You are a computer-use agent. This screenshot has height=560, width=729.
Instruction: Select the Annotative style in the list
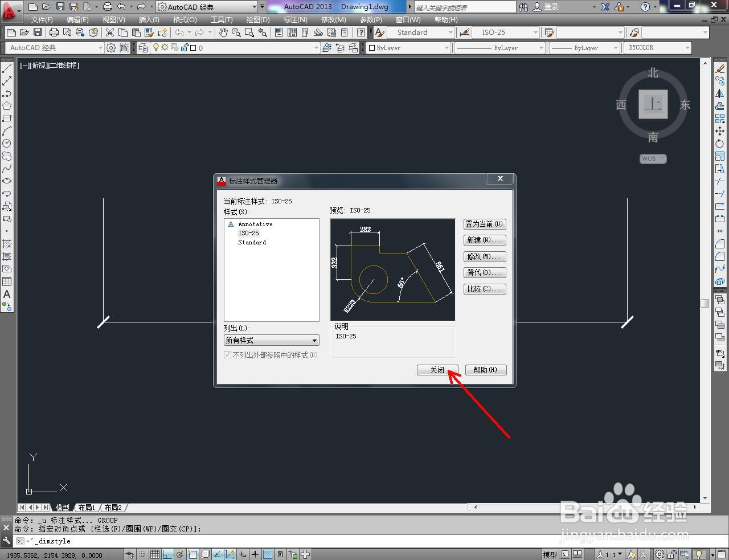(255, 224)
